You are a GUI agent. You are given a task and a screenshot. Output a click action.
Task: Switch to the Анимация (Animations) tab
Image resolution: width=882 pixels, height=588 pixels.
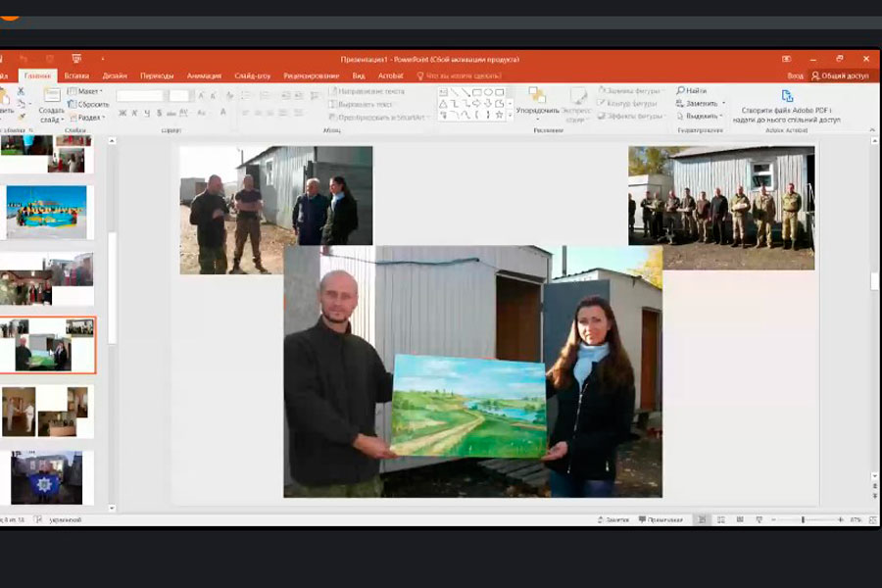click(x=204, y=75)
